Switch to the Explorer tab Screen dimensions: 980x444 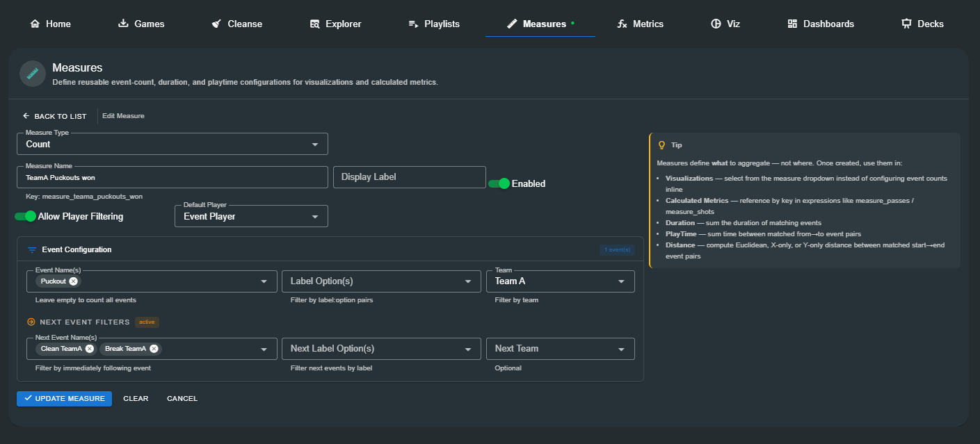click(x=335, y=24)
